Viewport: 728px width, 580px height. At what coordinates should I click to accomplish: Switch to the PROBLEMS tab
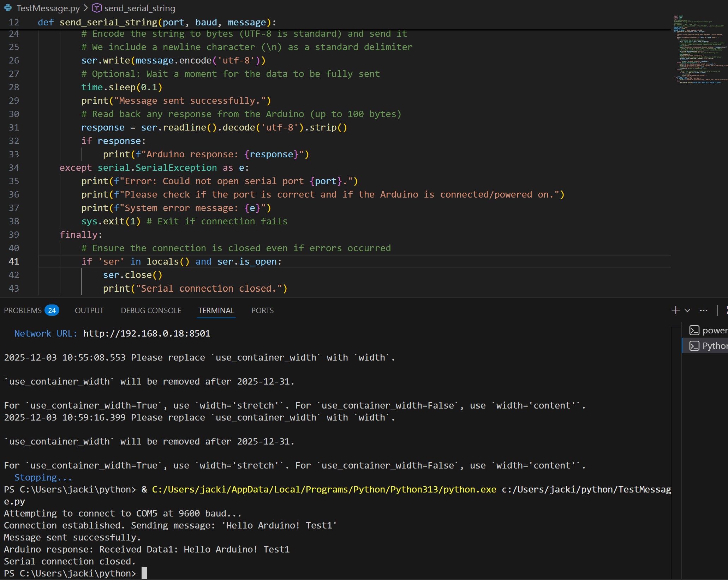tap(23, 310)
